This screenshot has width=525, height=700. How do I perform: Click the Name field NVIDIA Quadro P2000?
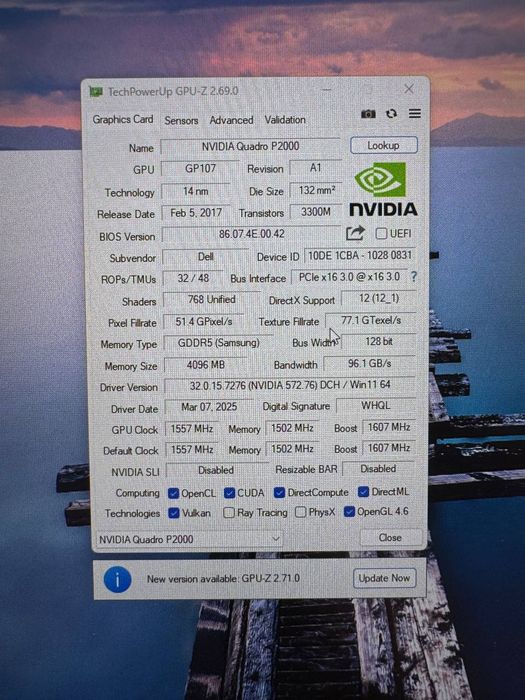tap(250, 146)
